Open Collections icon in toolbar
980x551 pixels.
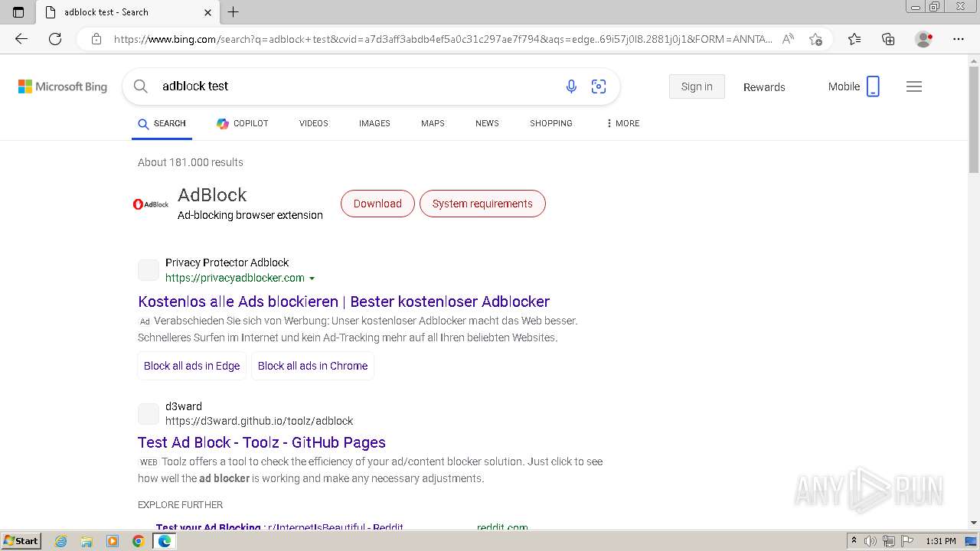[888, 39]
